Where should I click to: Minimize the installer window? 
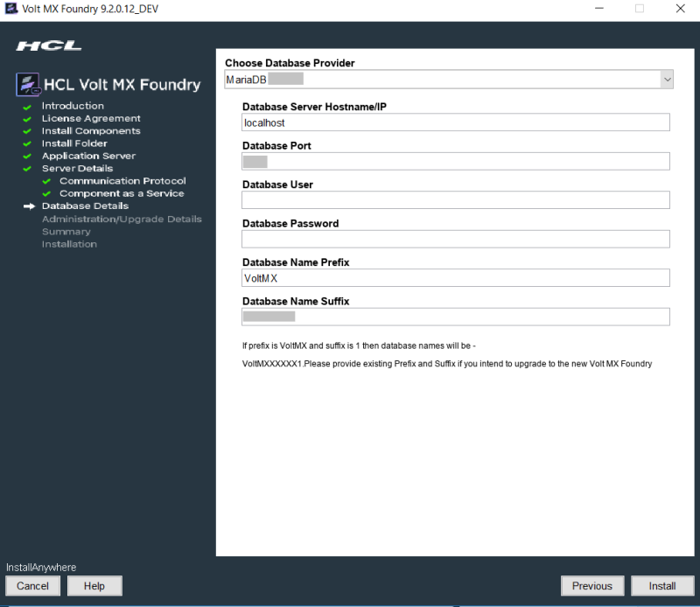(599, 9)
